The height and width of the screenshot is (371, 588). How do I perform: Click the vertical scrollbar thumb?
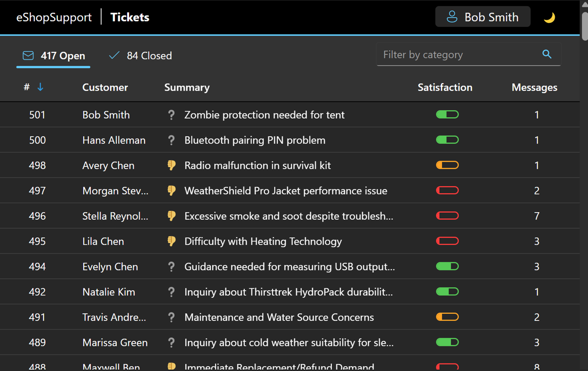pyautogui.click(x=584, y=26)
